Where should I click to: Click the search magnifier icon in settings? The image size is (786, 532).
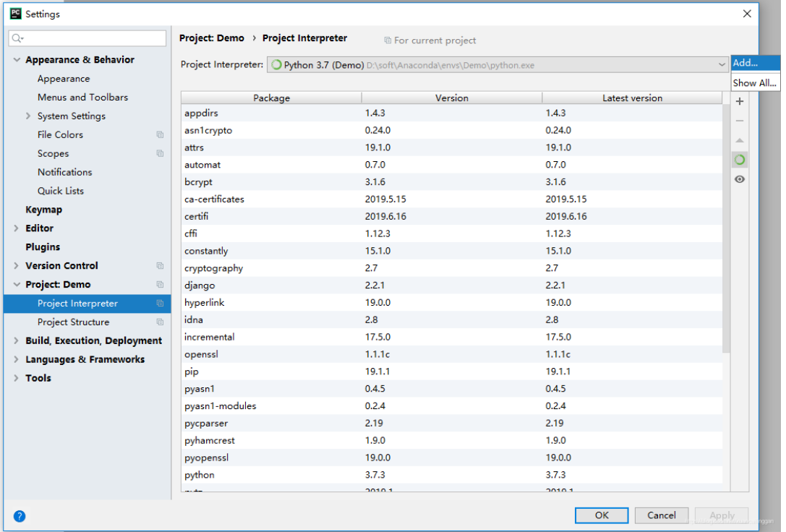pyautogui.click(x=17, y=38)
